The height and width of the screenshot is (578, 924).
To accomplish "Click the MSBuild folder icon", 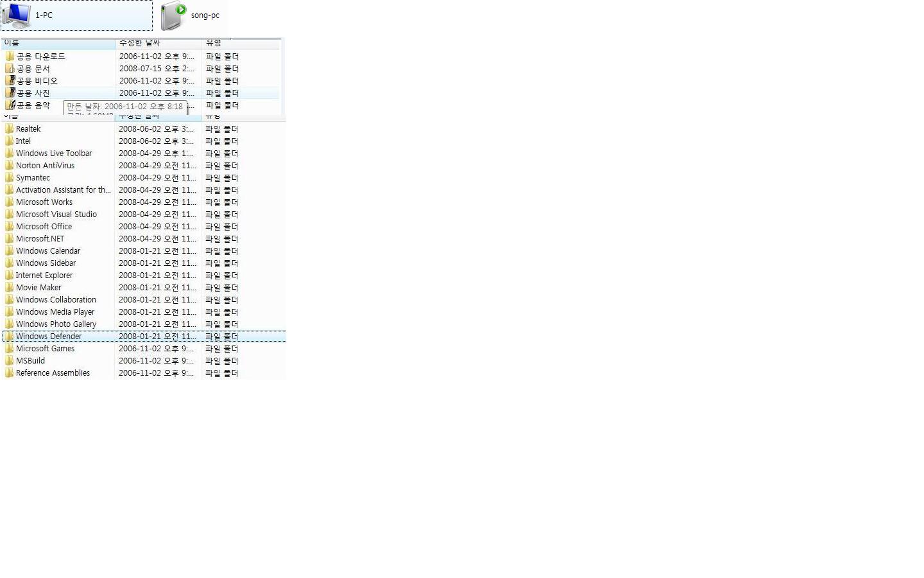I will pyautogui.click(x=9, y=361).
